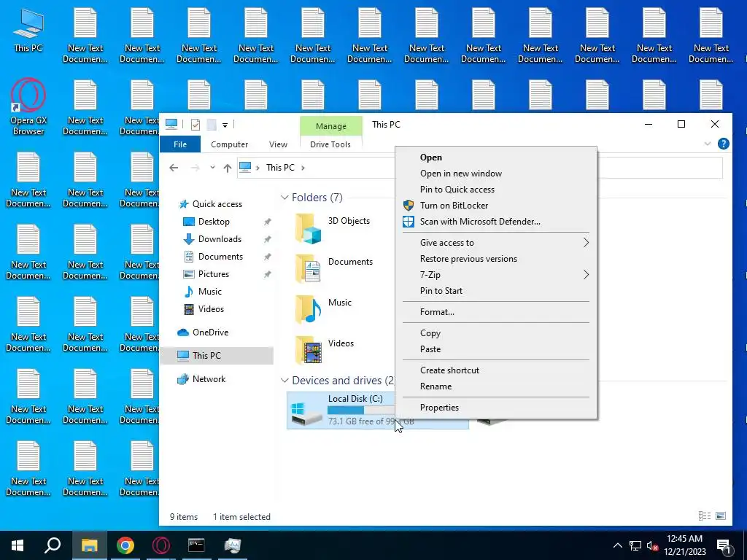Select OneDrive in navigation pane
The image size is (747, 560).
210,332
